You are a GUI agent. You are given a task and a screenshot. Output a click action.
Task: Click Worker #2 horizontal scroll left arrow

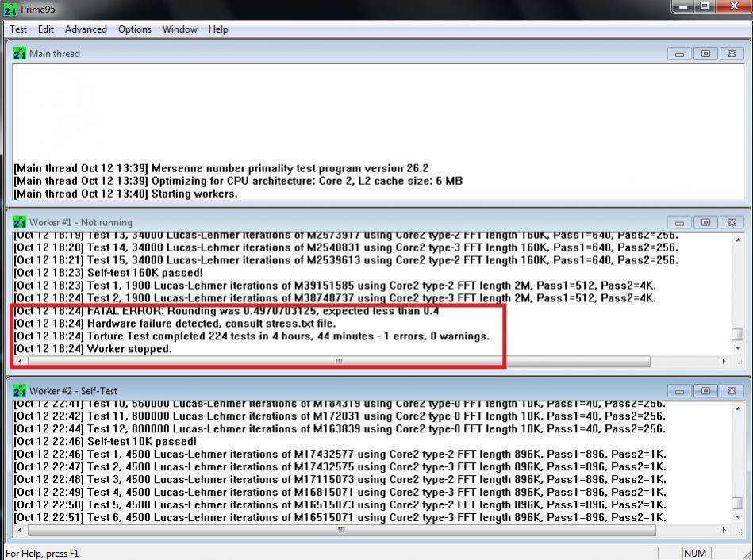[19, 530]
